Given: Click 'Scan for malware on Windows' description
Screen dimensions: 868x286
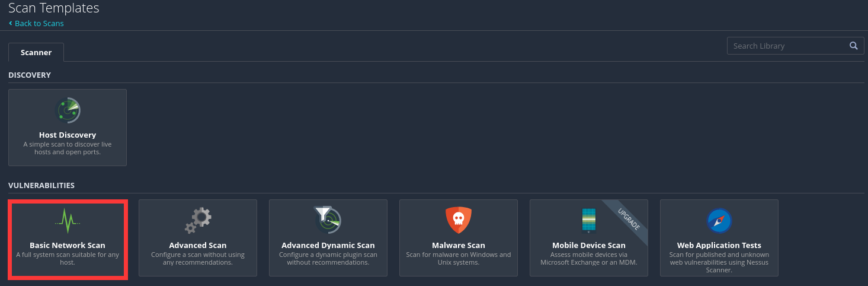Looking at the screenshot, I should pos(459,258).
